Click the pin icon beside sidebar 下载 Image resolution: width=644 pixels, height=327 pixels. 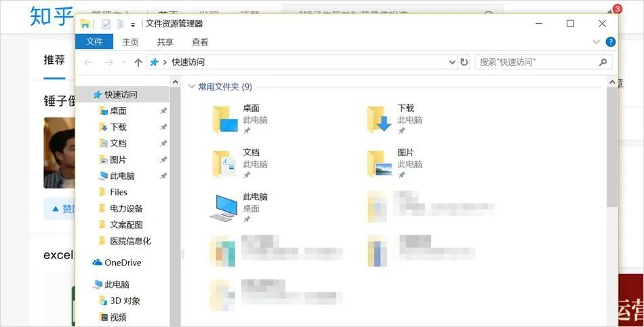pyautogui.click(x=163, y=127)
